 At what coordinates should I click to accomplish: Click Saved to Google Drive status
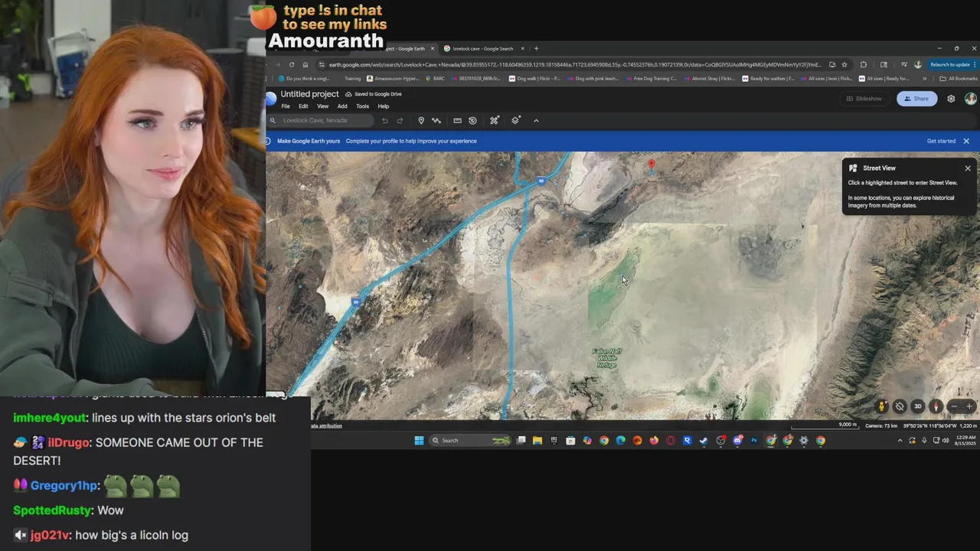374,94
